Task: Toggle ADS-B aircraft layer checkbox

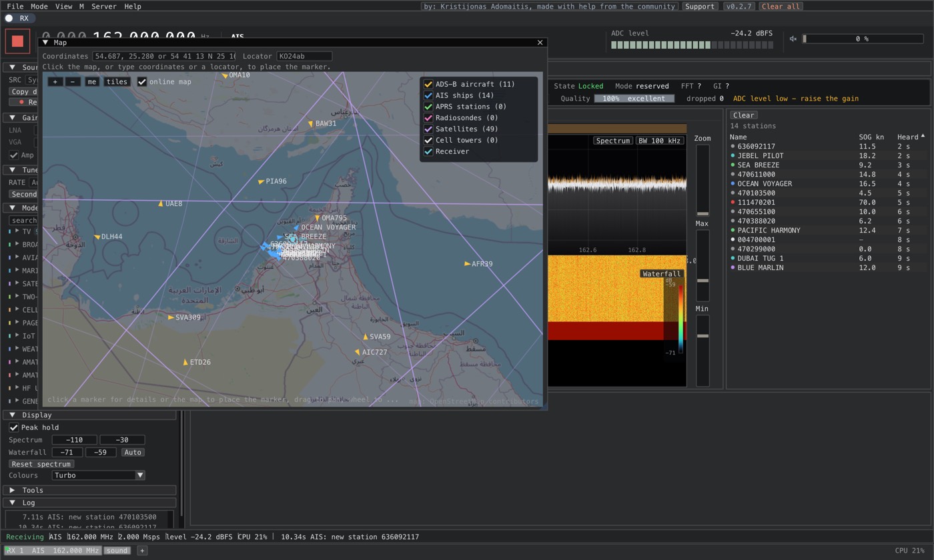Action: click(x=428, y=84)
